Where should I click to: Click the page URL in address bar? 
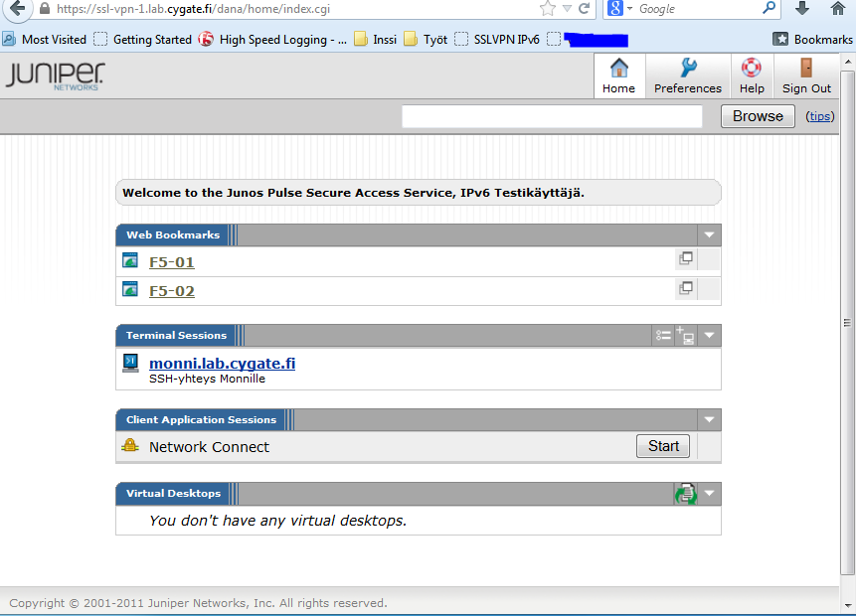[193, 9]
